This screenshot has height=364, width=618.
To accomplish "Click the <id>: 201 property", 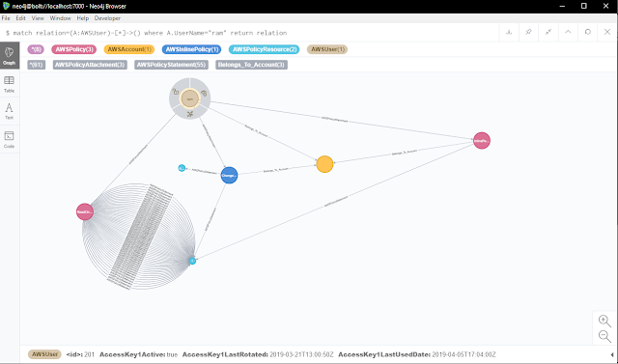I will pyautogui.click(x=80, y=354).
